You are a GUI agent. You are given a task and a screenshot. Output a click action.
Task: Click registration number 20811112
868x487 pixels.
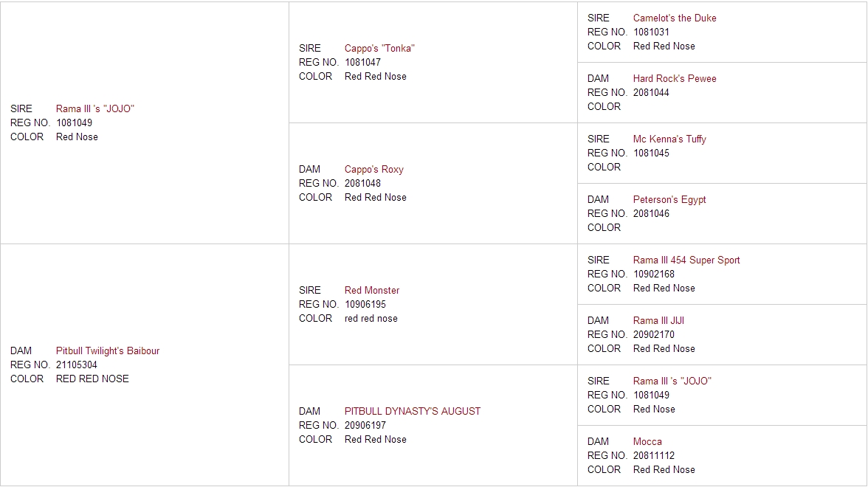[654, 456]
